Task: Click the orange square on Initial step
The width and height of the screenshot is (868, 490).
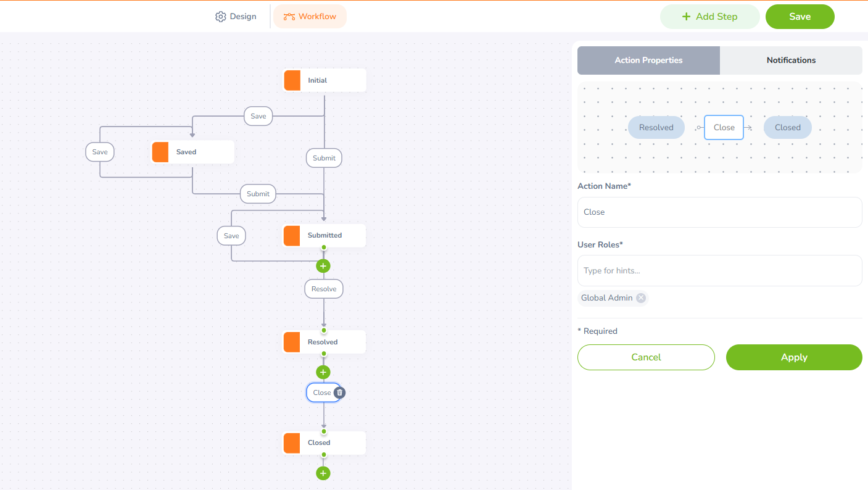Action: click(x=292, y=80)
